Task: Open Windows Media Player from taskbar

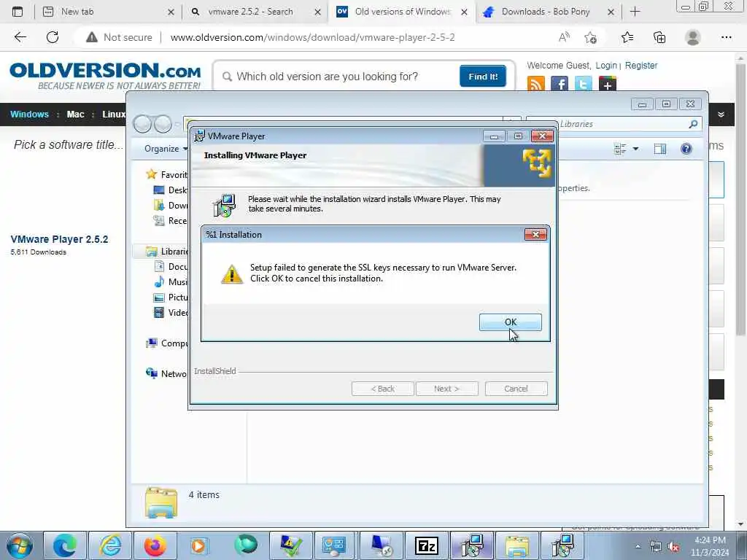Action: coord(200,545)
